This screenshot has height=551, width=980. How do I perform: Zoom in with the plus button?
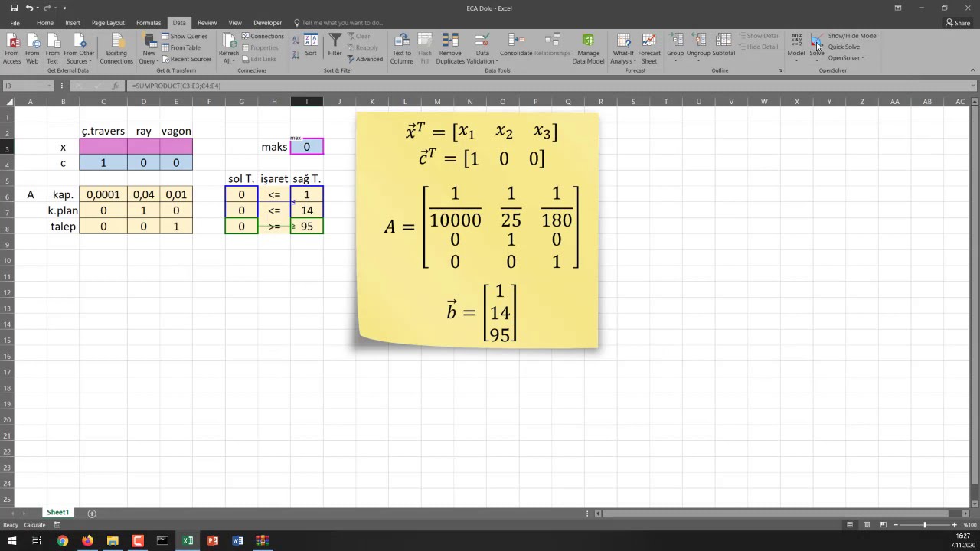[955, 525]
